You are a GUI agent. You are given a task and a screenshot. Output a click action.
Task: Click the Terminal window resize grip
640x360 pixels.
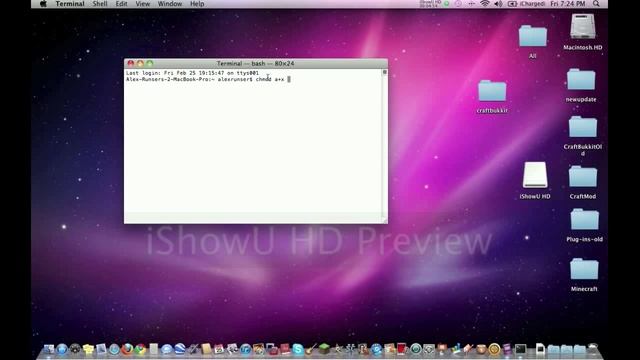[x=384, y=220]
